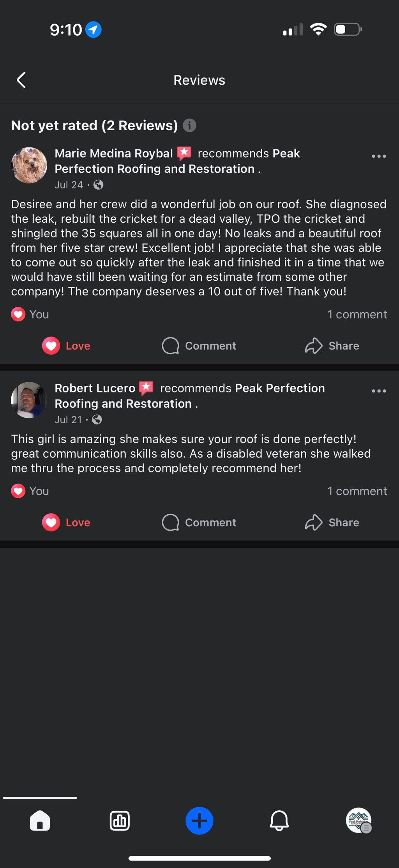The width and height of the screenshot is (399, 868).
Task: Comment on Marie Medina Roybal's review
Action: coord(199,346)
